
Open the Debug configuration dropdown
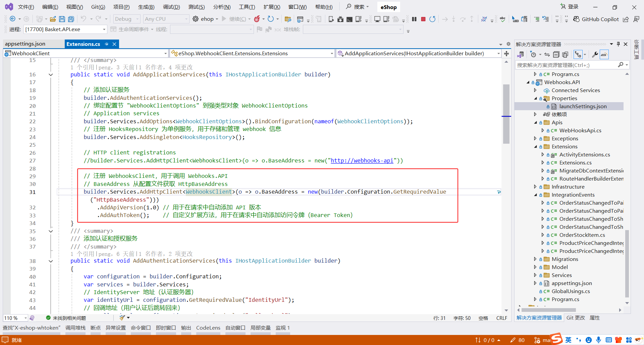click(x=127, y=19)
